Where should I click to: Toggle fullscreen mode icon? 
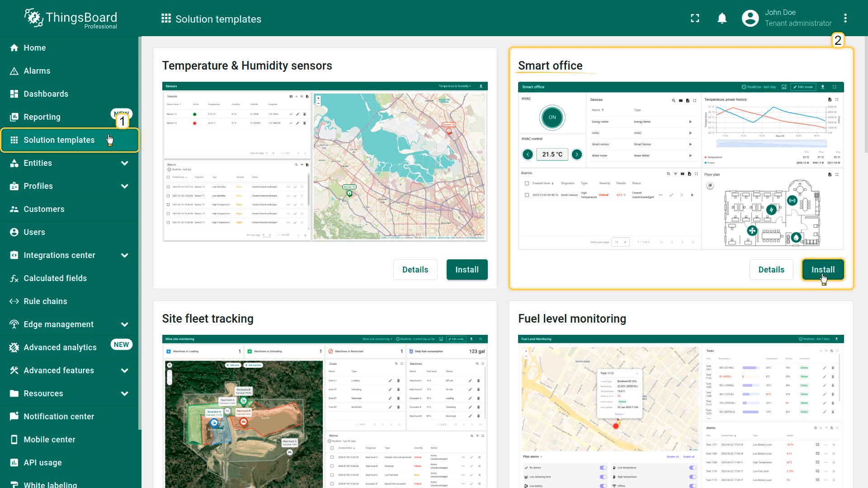click(x=695, y=18)
